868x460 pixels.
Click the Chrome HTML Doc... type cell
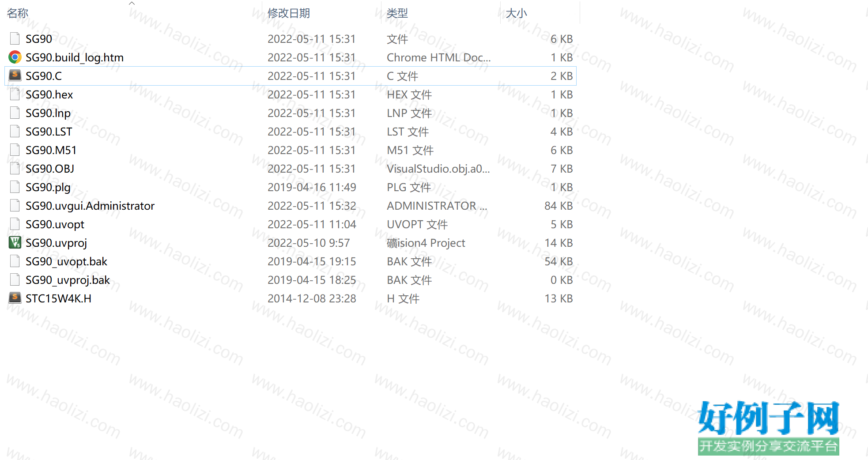pos(439,57)
